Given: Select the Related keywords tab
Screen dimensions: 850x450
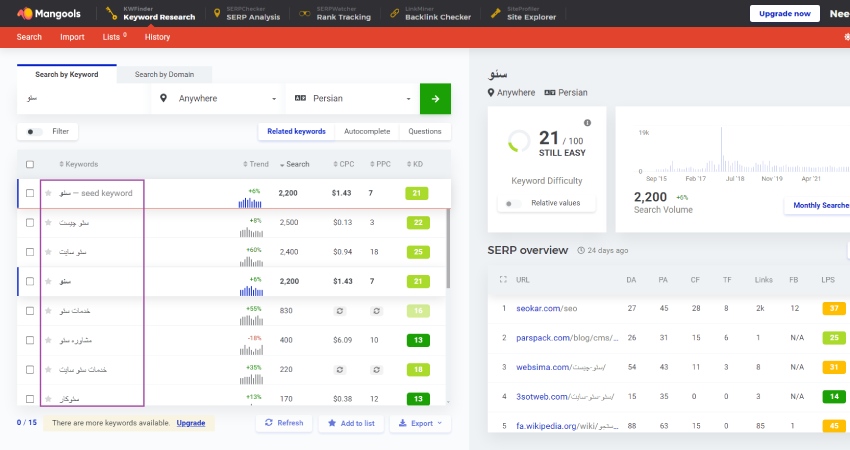Looking at the screenshot, I should [297, 131].
